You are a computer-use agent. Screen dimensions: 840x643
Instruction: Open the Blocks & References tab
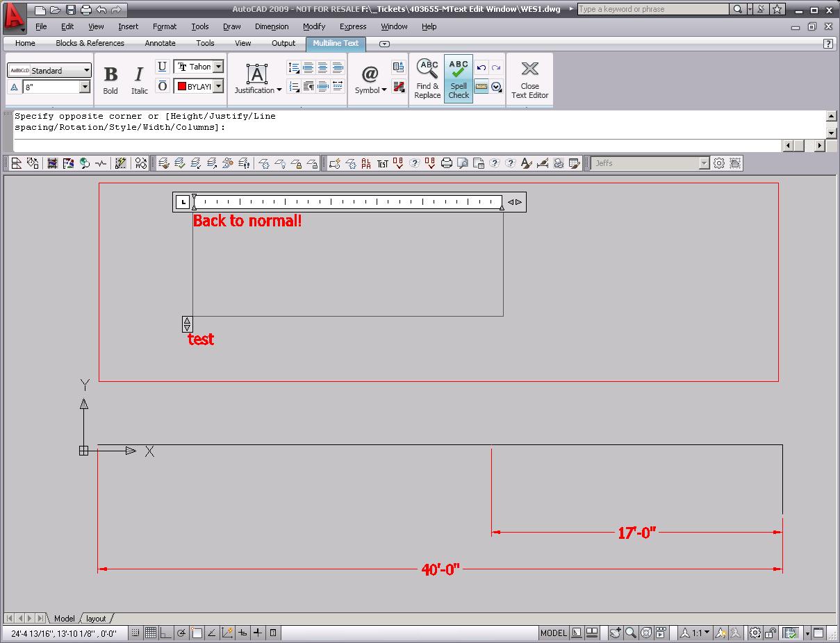tap(90, 43)
